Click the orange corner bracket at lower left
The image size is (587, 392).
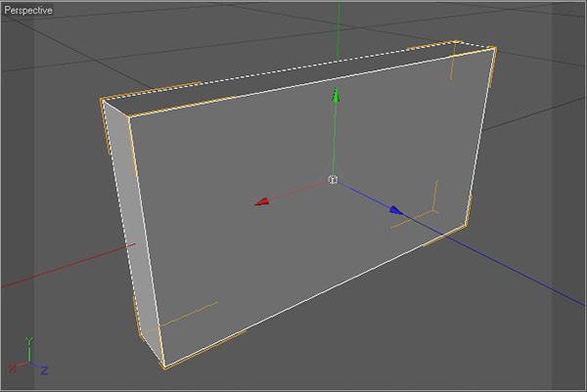tap(186, 314)
